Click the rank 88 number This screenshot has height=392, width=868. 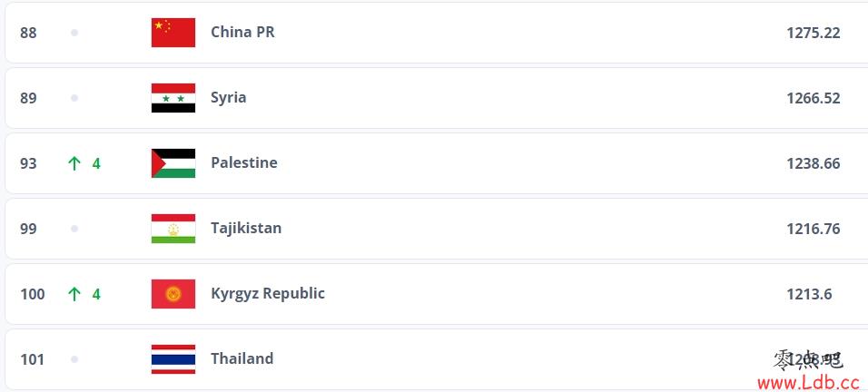coord(28,33)
